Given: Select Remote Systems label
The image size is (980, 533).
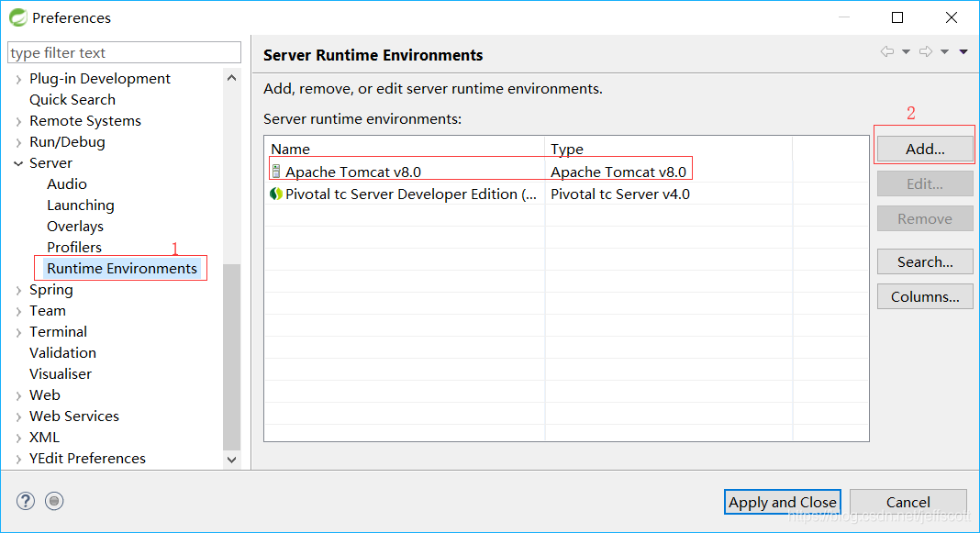Looking at the screenshot, I should pyautogui.click(x=85, y=121).
